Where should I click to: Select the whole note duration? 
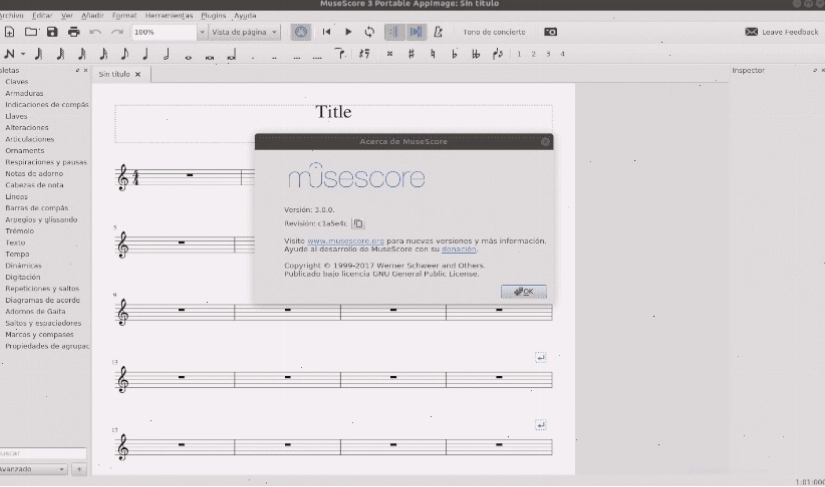(x=188, y=56)
